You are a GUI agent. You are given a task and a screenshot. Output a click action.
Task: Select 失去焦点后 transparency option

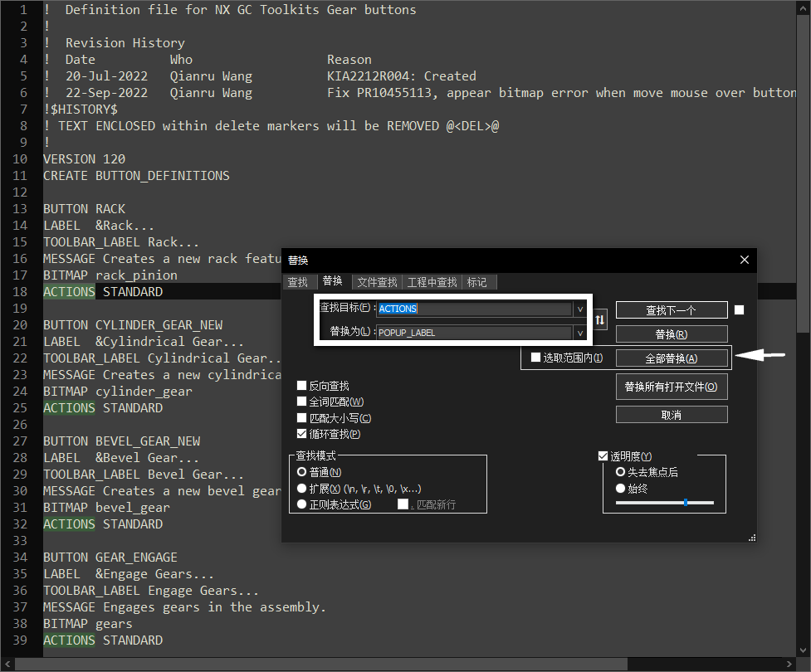[x=620, y=472]
